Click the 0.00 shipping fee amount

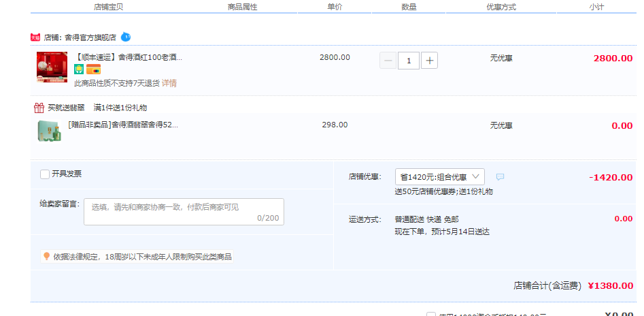pos(624,219)
